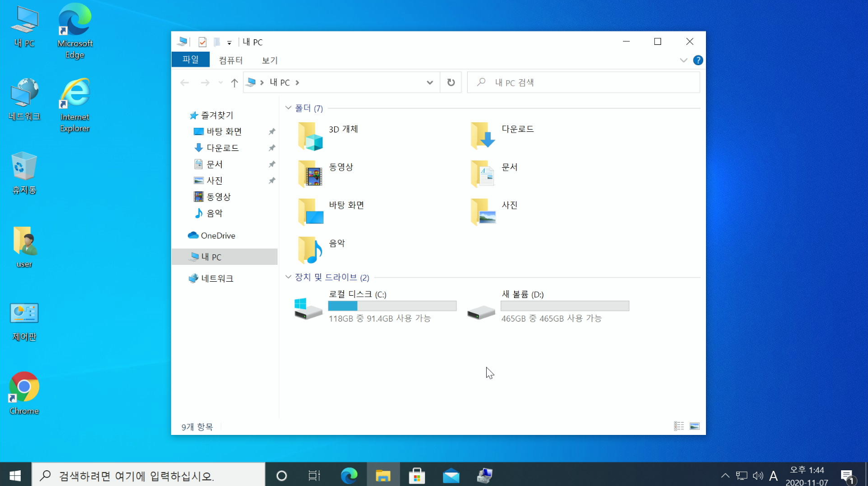868x486 pixels.
Task: Open the 바탕 화면 folder in main pane
Action: pyautogui.click(x=331, y=212)
